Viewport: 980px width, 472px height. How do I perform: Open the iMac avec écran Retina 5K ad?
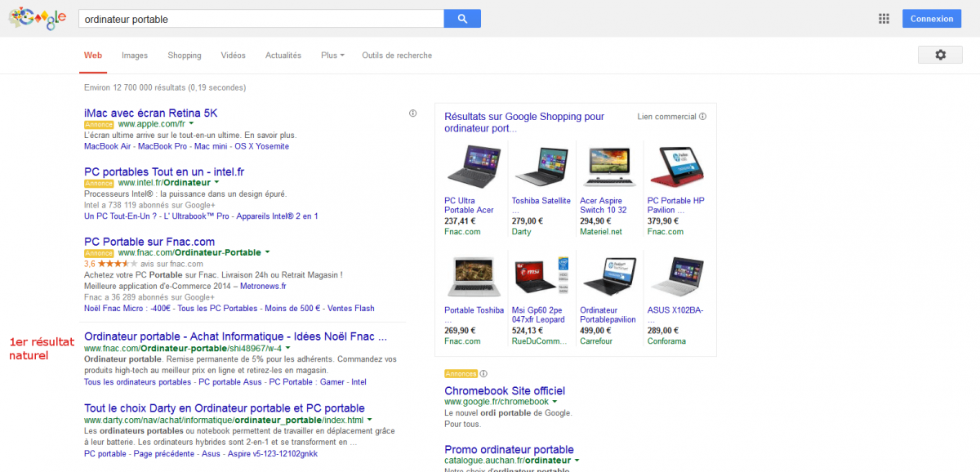(x=151, y=113)
